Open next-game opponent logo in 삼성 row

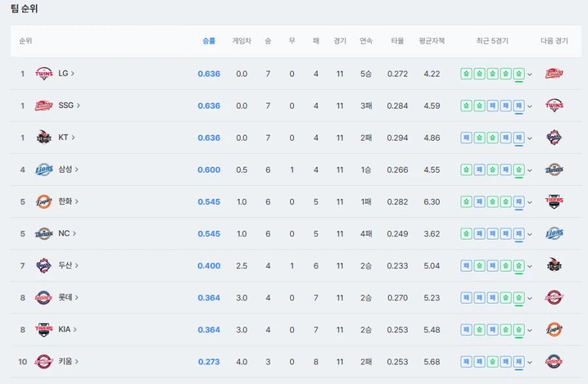pos(554,169)
